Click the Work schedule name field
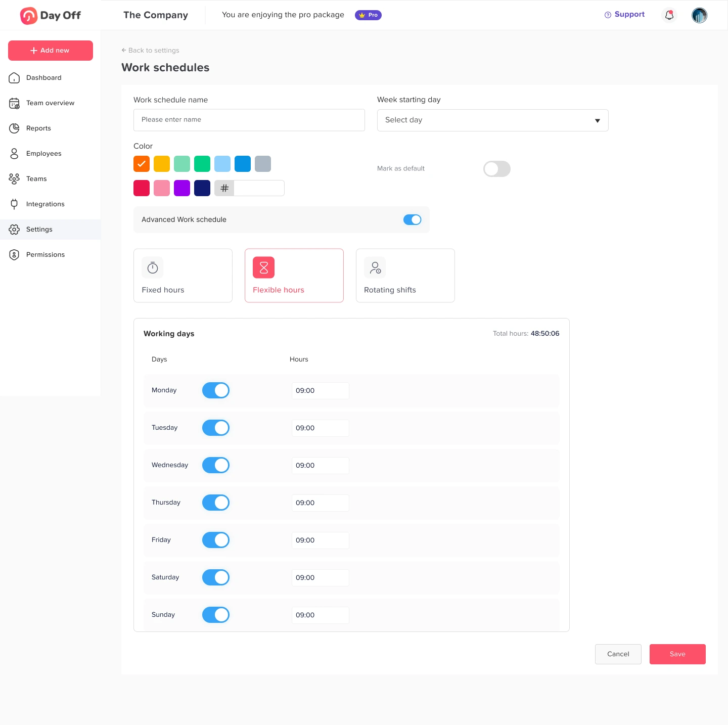The width and height of the screenshot is (728, 725). click(x=249, y=120)
